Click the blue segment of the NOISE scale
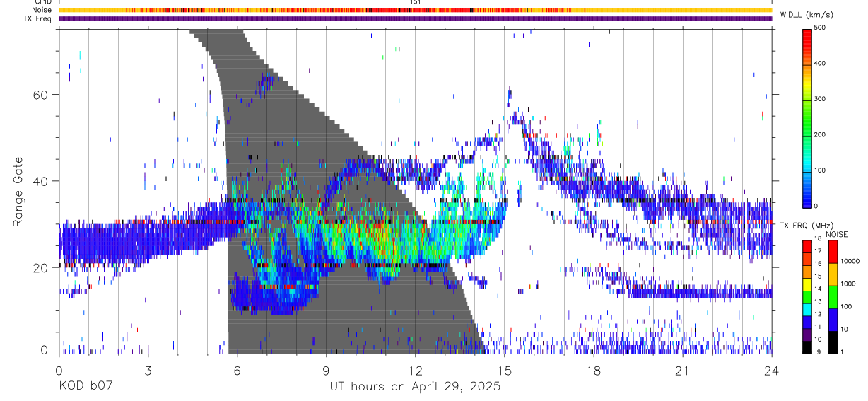The image size is (868, 401). [833, 319]
